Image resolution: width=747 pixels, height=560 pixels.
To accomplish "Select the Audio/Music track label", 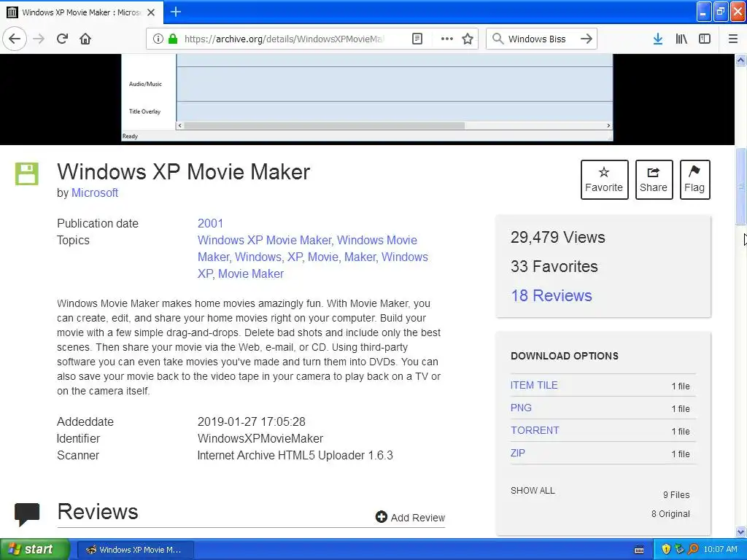I will click(x=145, y=84).
